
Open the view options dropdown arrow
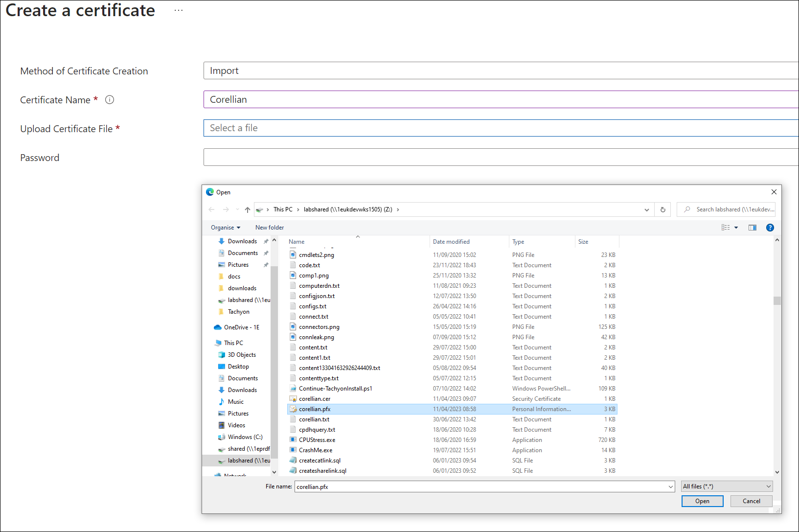pos(736,228)
